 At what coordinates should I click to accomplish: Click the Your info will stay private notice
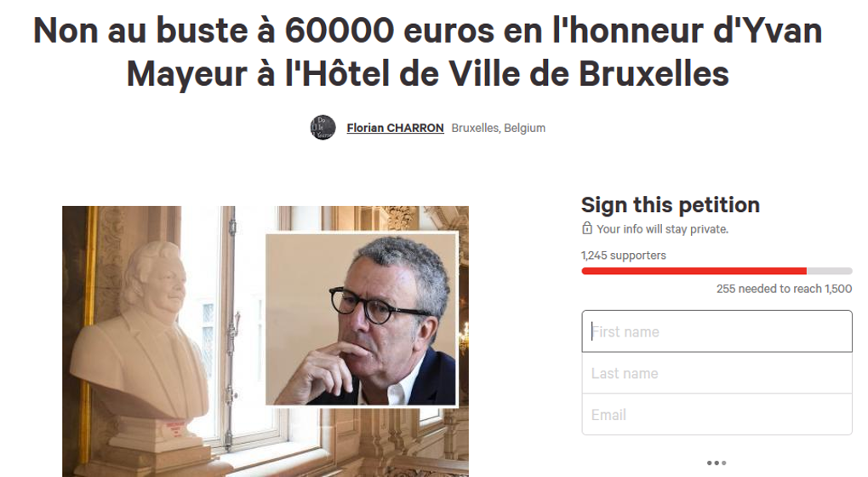point(662,229)
